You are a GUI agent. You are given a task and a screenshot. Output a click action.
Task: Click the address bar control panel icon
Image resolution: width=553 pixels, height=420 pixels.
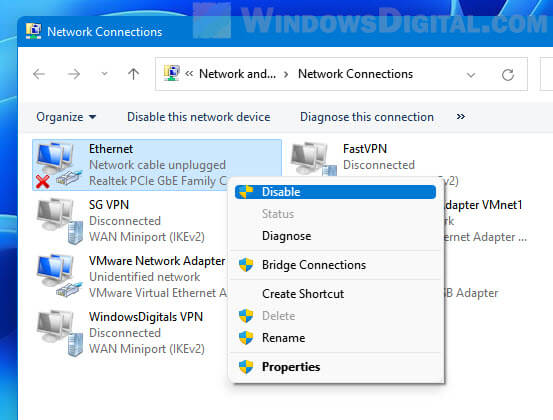point(171,73)
